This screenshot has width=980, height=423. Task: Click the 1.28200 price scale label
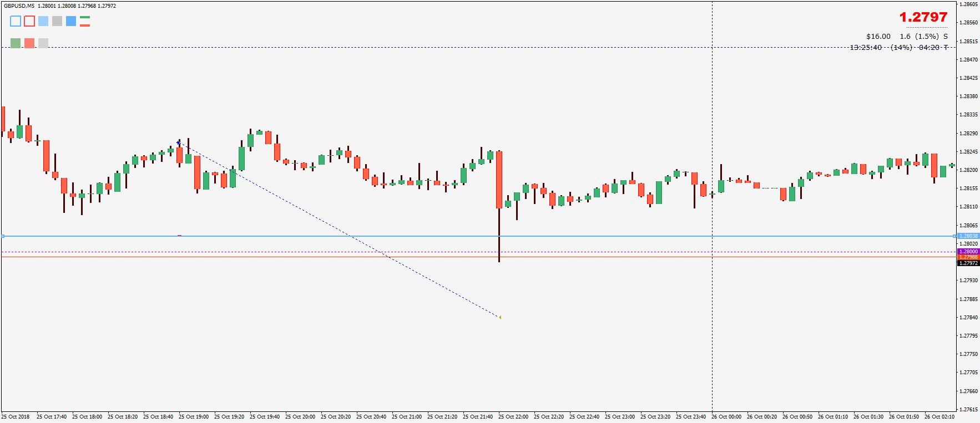(x=969, y=170)
